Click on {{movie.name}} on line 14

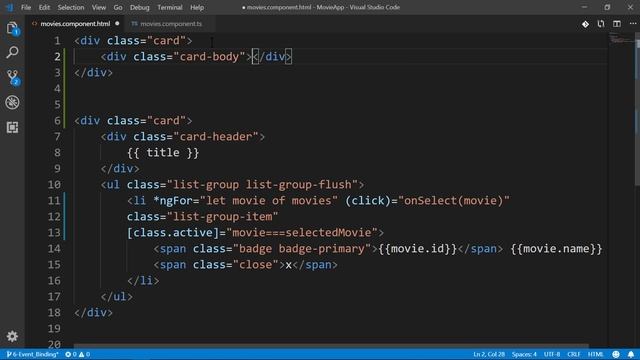[556, 249]
